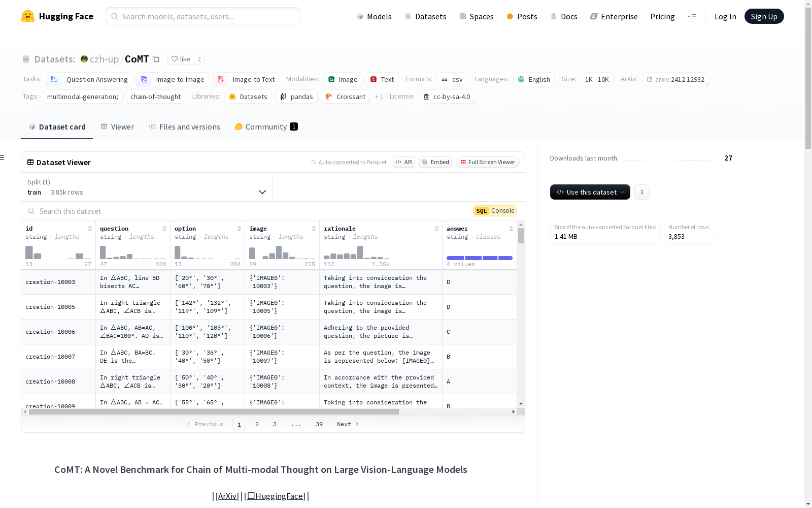Image resolution: width=812 pixels, height=508 pixels.
Task: Open the cc-by-sa-4.0 license tag
Action: tap(447, 97)
